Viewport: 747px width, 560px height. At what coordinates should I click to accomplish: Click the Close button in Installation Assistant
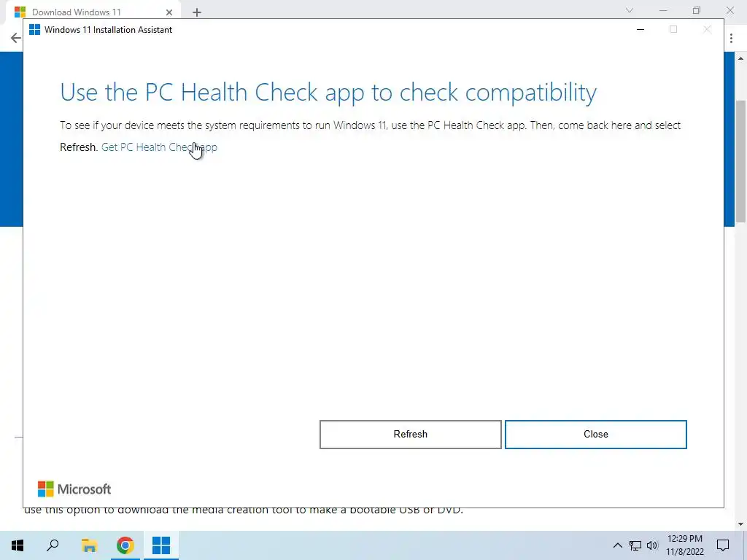(x=595, y=435)
